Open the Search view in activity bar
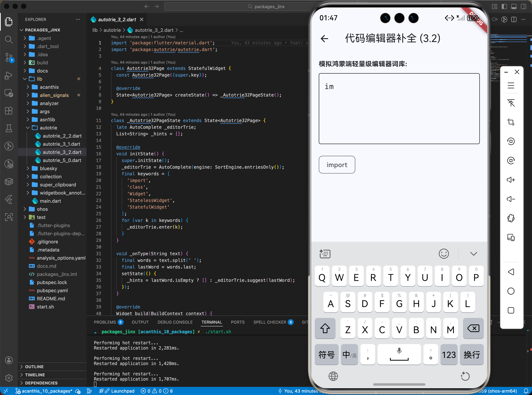Viewport: 532px width, 395px height. click(x=9, y=39)
